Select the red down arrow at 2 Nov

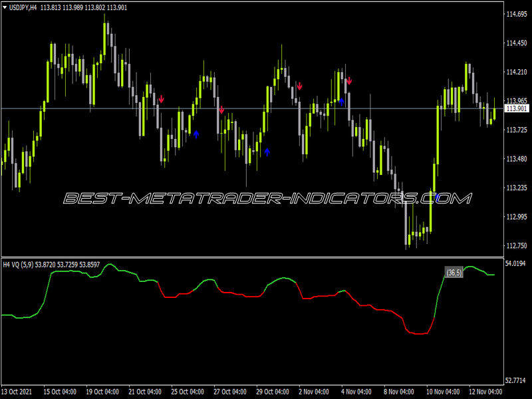click(x=300, y=86)
